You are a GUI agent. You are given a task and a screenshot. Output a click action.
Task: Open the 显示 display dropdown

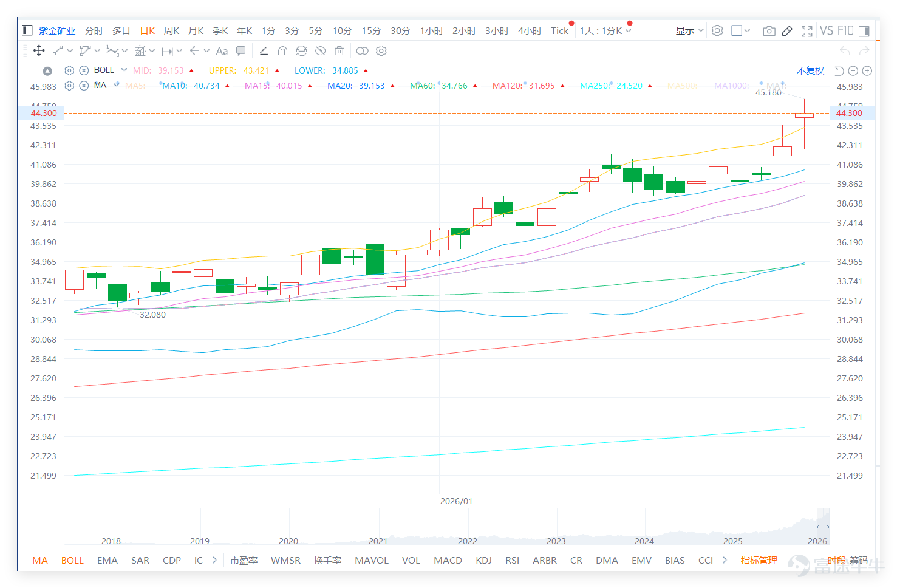689,30
